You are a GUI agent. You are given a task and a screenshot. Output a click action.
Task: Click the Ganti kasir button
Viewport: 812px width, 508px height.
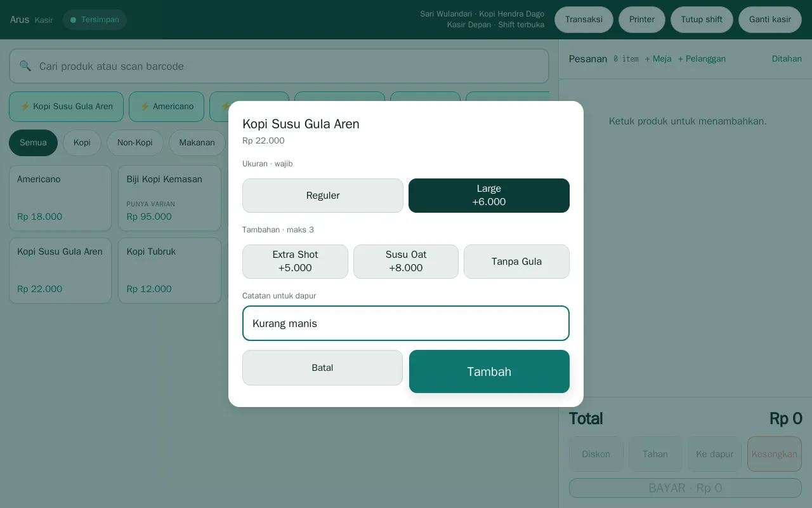pos(770,20)
